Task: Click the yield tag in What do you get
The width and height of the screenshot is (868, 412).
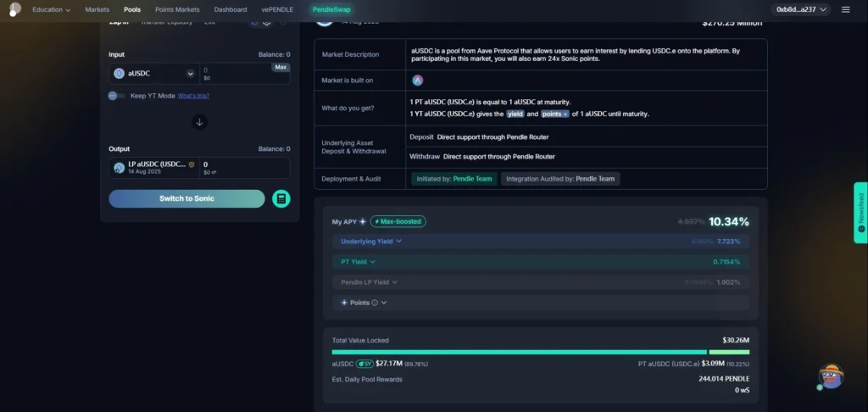Action: click(x=515, y=114)
